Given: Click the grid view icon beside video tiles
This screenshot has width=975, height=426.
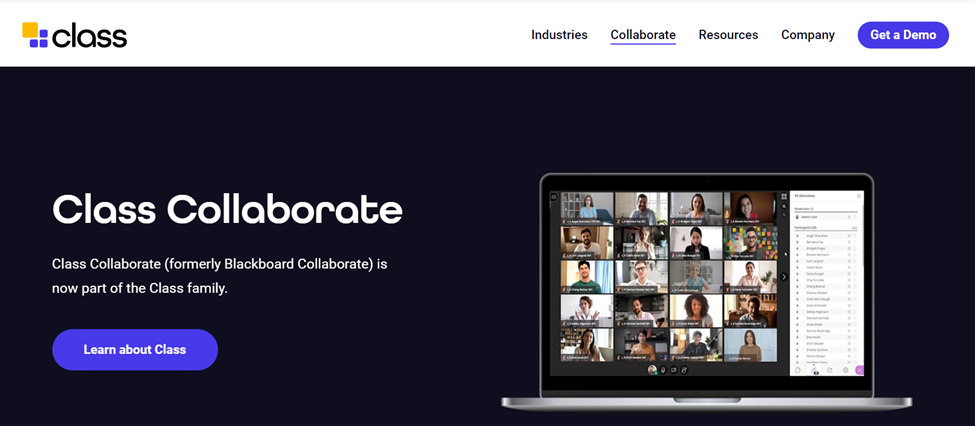Looking at the screenshot, I should tap(784, 197).
